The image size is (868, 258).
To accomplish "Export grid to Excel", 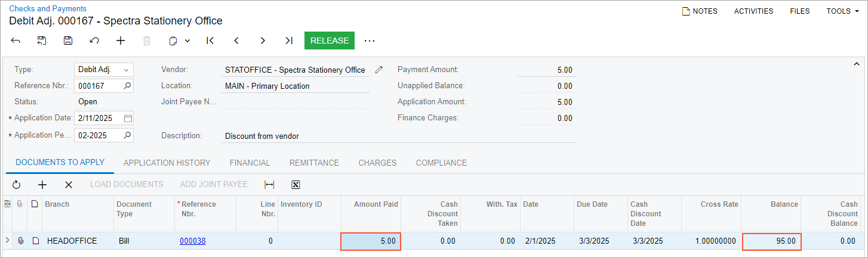I will tap(296, 185).
